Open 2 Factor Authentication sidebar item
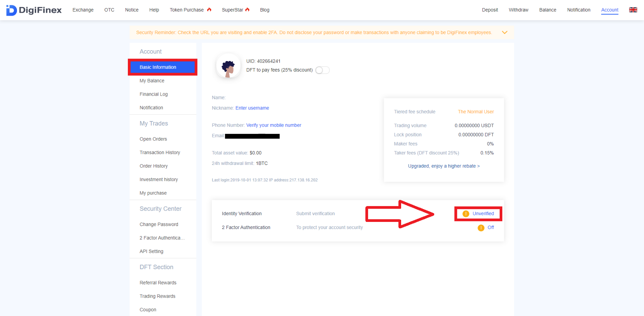Image resolution: width=644 pixels, height=316 pixels. [162, 238]
